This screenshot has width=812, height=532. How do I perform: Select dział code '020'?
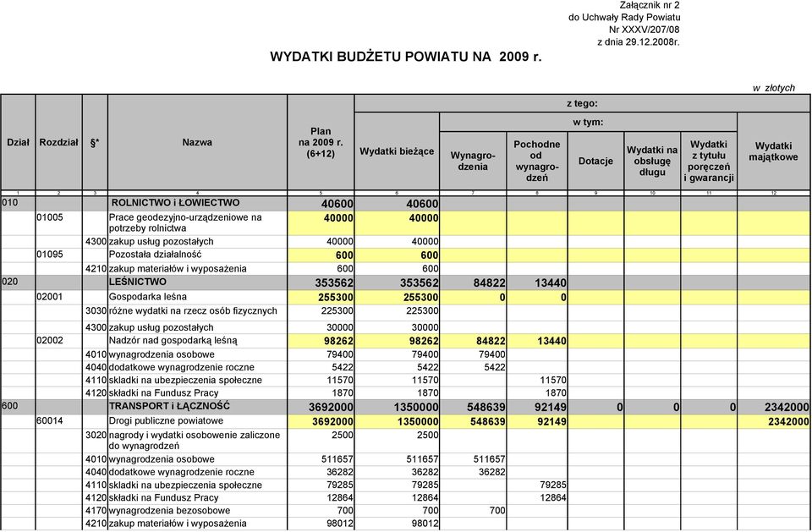pos(10,282)
